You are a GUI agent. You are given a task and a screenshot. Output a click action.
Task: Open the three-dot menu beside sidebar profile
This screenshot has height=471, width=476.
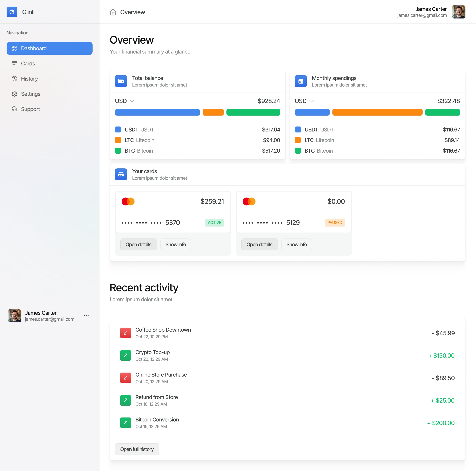pos(86,316)
